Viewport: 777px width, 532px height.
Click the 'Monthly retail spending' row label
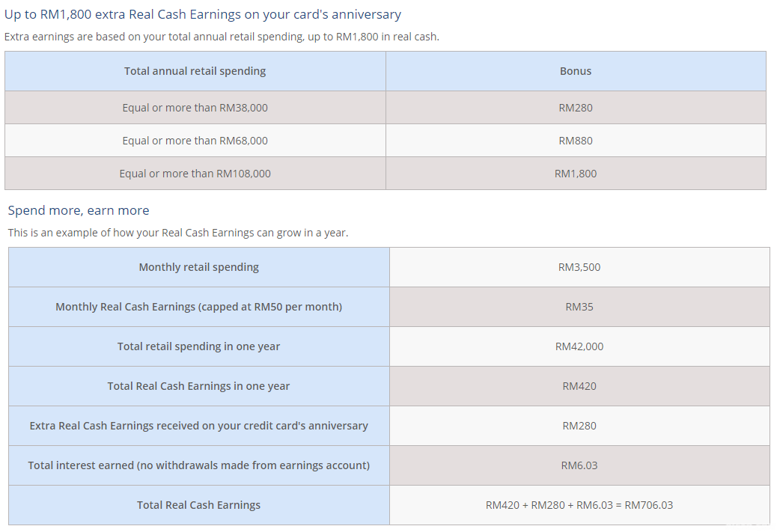(198, 267)
